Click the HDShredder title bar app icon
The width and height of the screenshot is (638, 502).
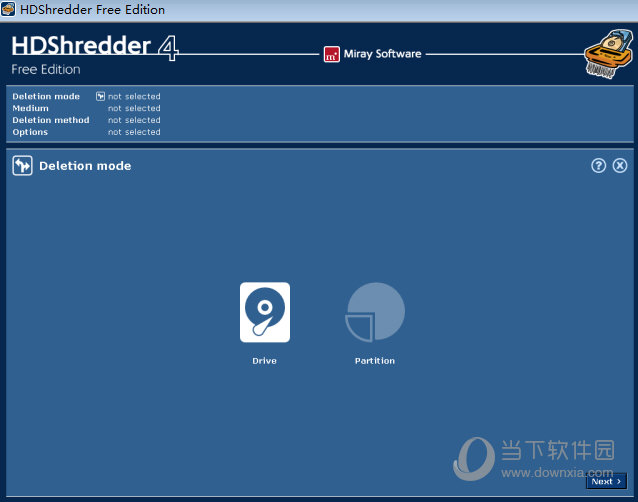8,9
